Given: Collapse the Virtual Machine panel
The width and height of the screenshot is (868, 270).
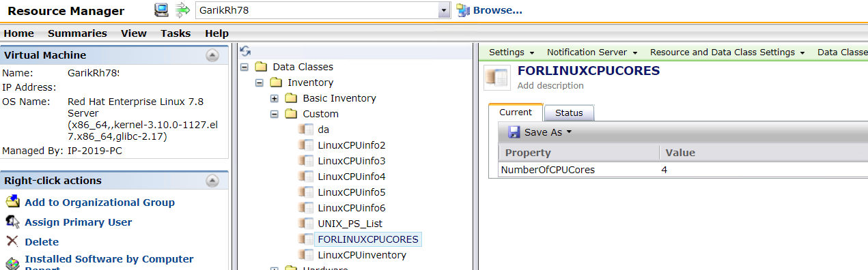Looking at the screenshot, I should click(212, 55).
